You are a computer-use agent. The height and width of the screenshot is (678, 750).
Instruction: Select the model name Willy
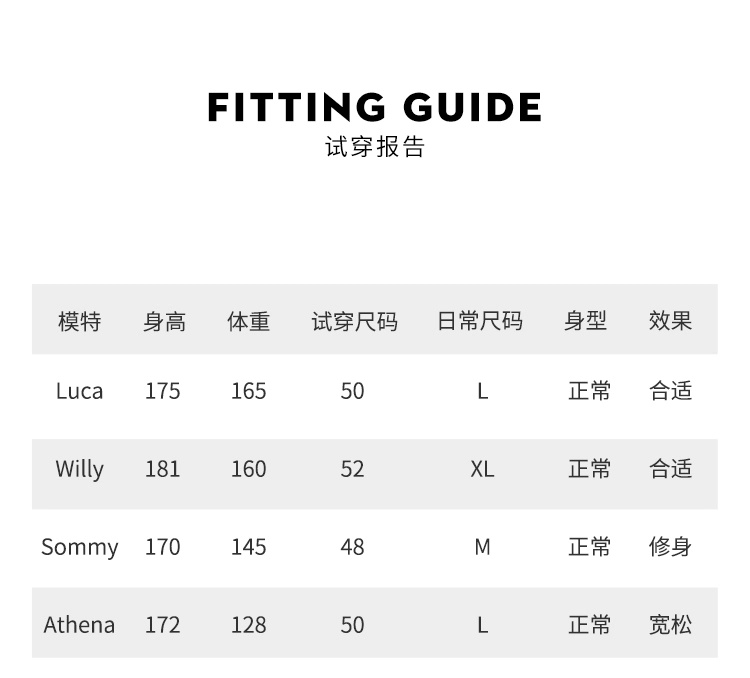[80, 469]
